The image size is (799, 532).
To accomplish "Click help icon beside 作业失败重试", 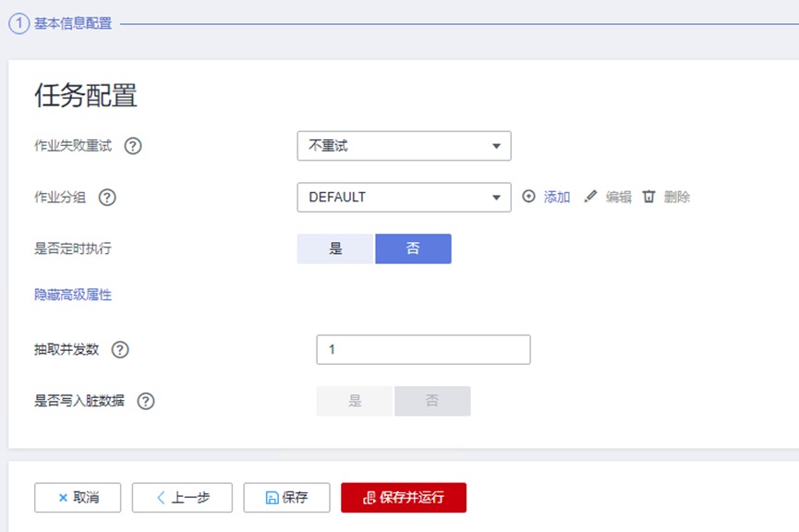I will point(133,146).
